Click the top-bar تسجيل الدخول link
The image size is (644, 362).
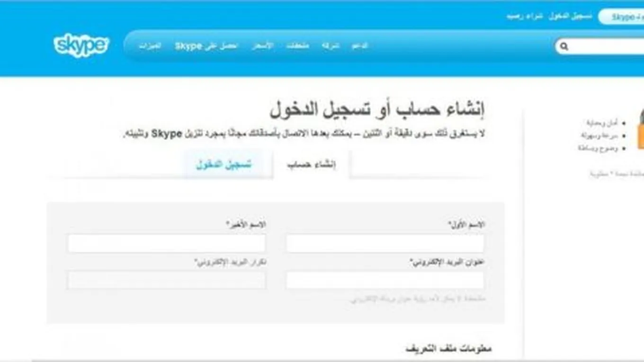[x=570, y=16]
